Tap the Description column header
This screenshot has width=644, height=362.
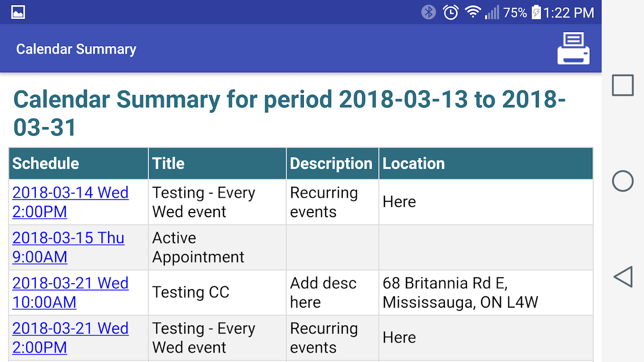331,163
